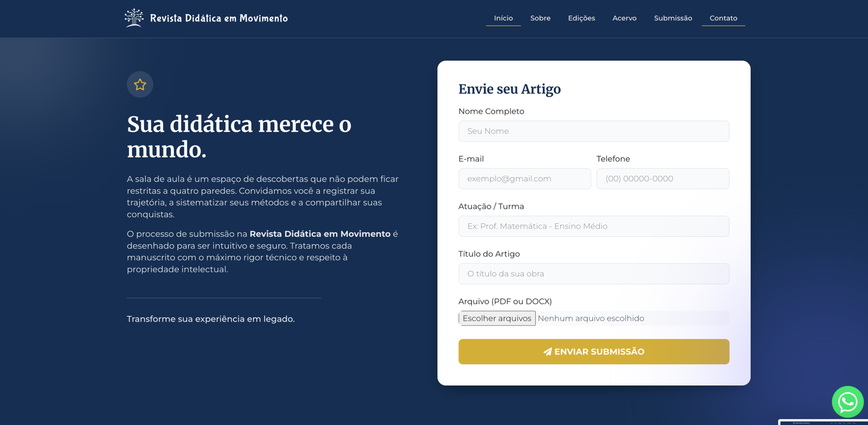Open WhatsApp chat via green floating icon
The width and height of the screenshot is (868, 425).
tap(847, 402)
